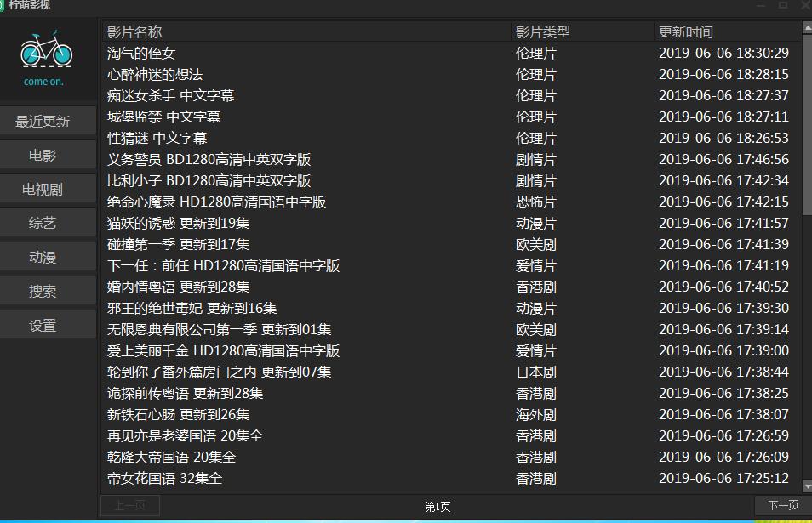Click the bicycle logo icon
The width and height of the screenshot is (812, 523).
pyautogui.click(x=46, y=48)
